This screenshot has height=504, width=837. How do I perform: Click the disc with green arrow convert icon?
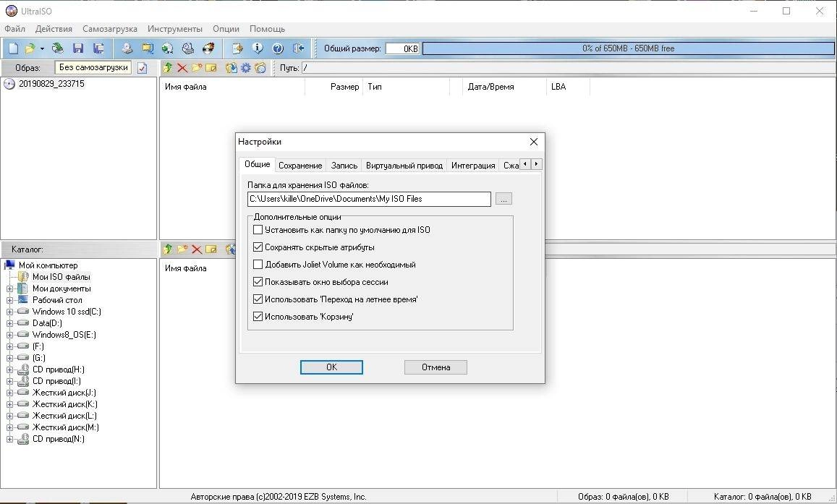168,48
